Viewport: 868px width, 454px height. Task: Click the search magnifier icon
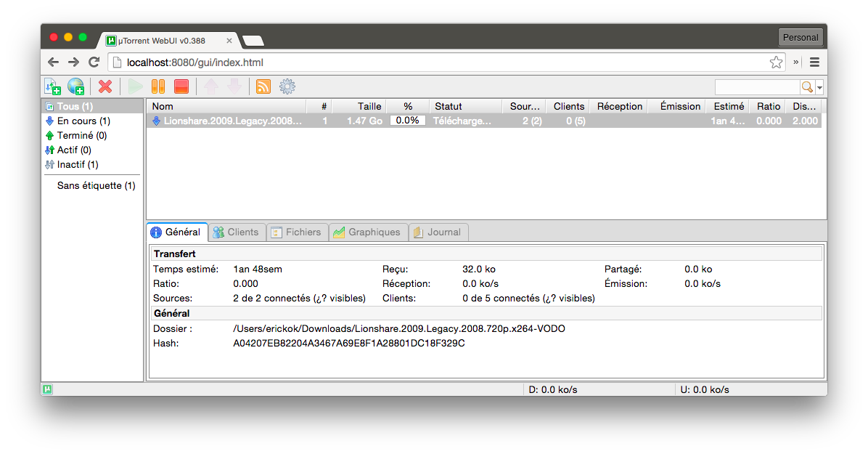pyautogui.click(x=807, y=87)
